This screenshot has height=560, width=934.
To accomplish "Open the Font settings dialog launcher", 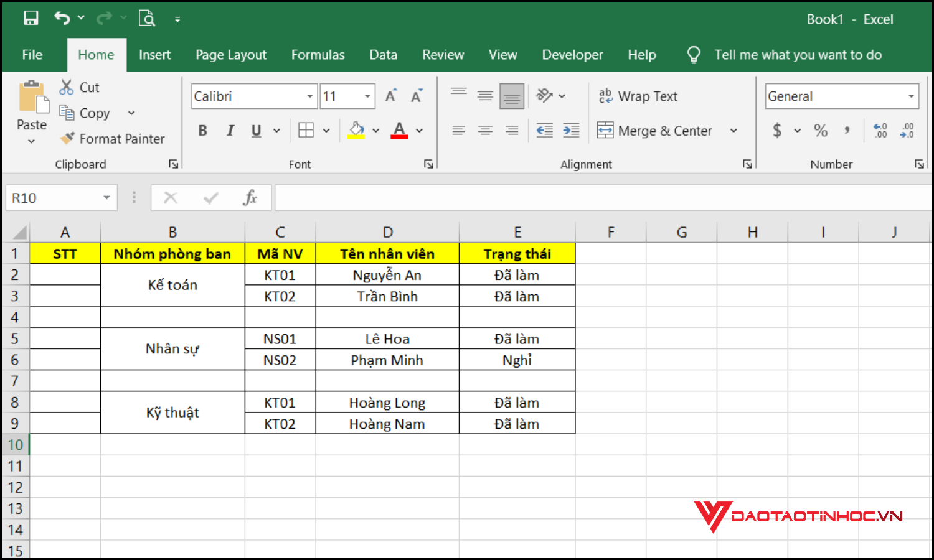I will [428, 164].
